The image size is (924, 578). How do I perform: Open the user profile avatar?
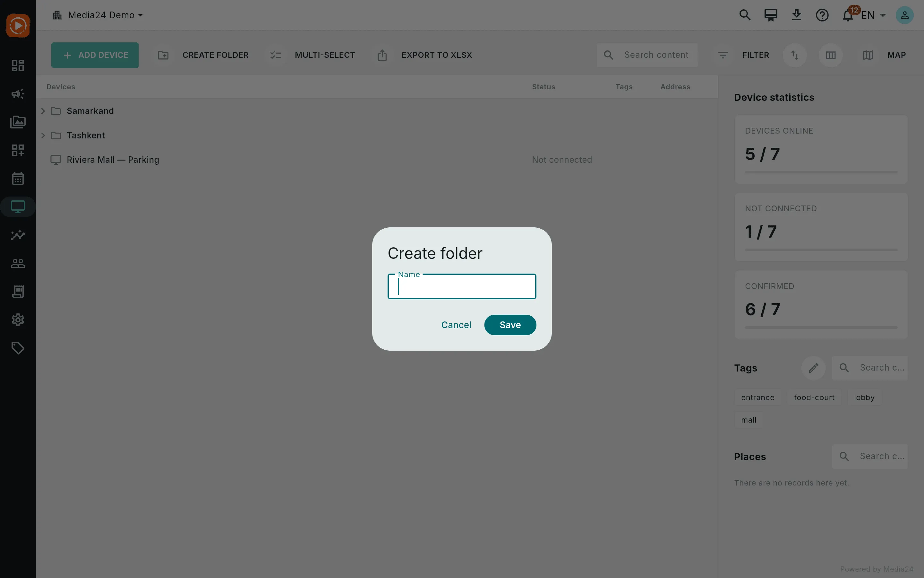tap(904, 15)
